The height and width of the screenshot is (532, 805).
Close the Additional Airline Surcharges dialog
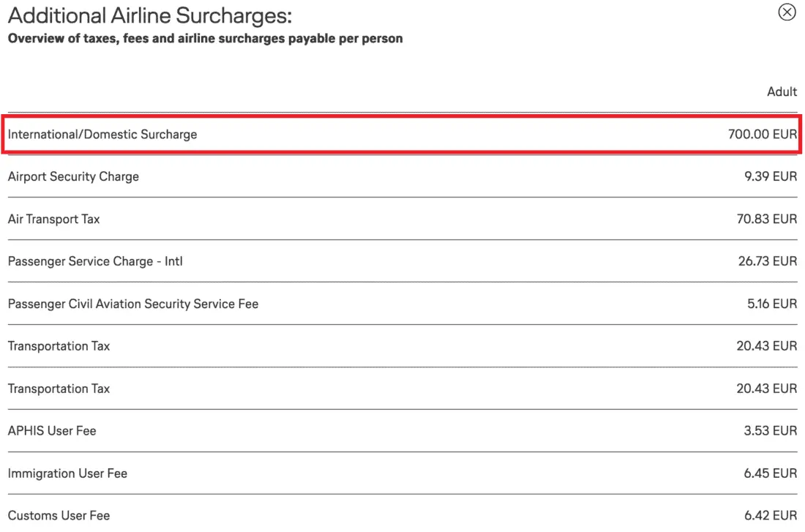point(787,12)
